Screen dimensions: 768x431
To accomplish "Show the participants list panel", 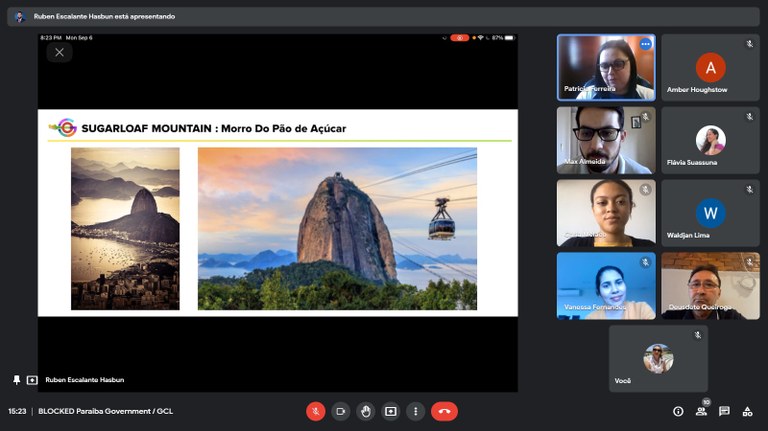I will (x=701, y=411).
